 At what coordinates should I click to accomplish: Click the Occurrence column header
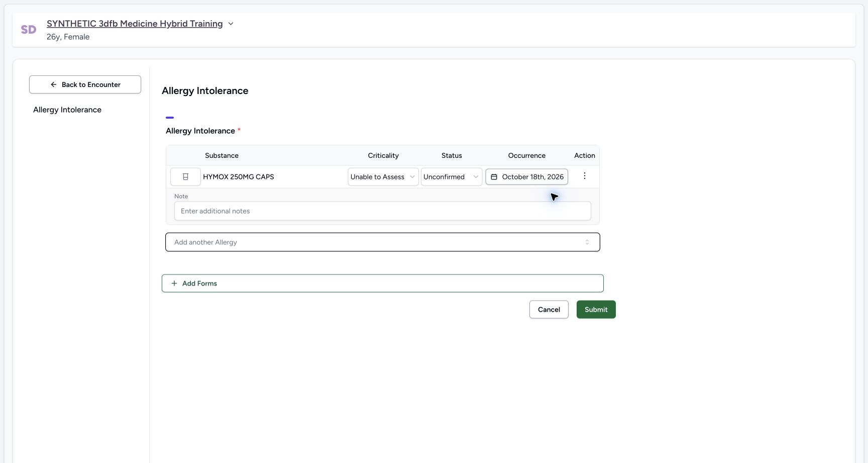pos(527,155)
